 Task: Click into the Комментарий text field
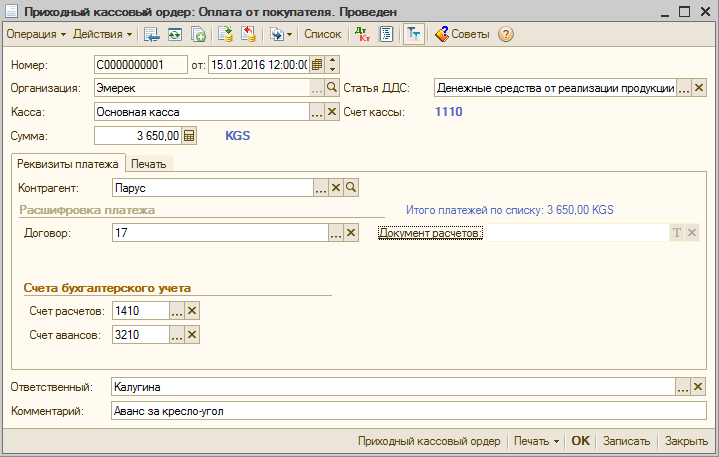(400, 411)
